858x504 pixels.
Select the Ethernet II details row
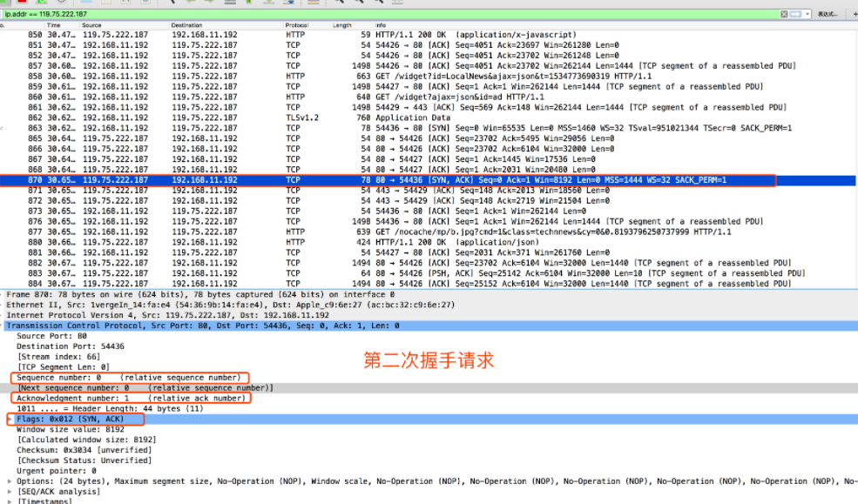pyautogui.click(x=429, y=305)
